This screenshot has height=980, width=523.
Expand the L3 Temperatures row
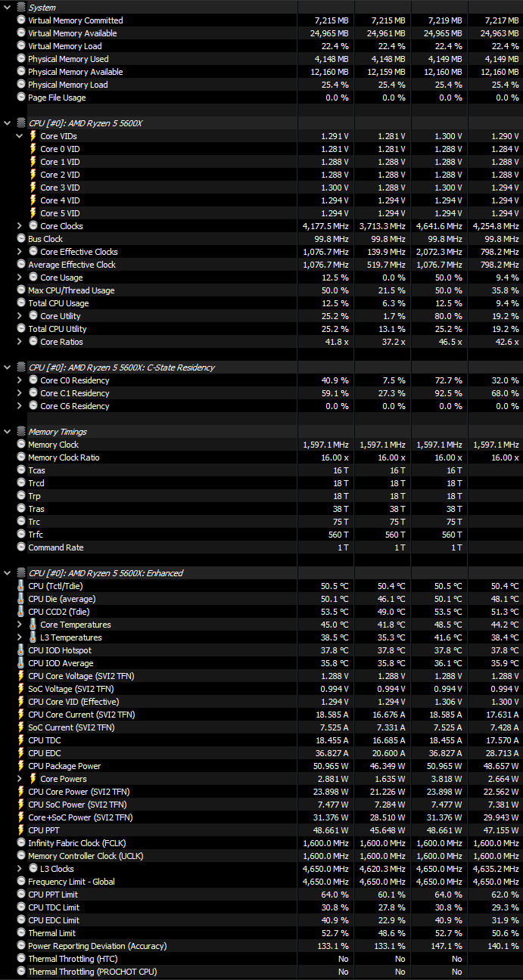click(x=20, y=637)
